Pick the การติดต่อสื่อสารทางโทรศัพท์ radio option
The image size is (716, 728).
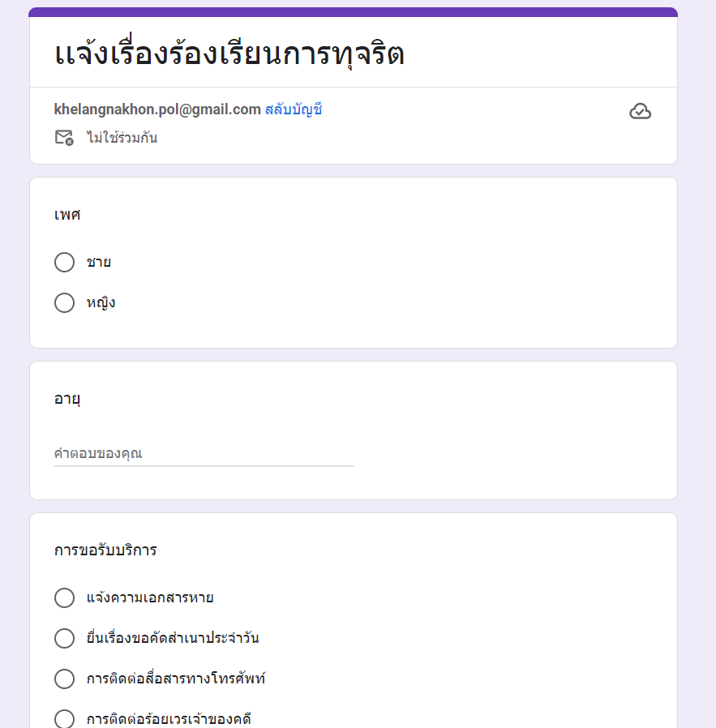point(64,679)
